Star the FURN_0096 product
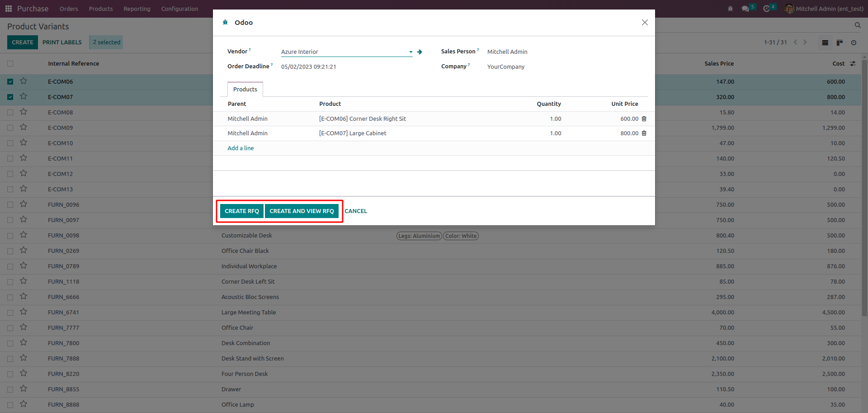This screenshot has height=413, width=868. (24, 204)
